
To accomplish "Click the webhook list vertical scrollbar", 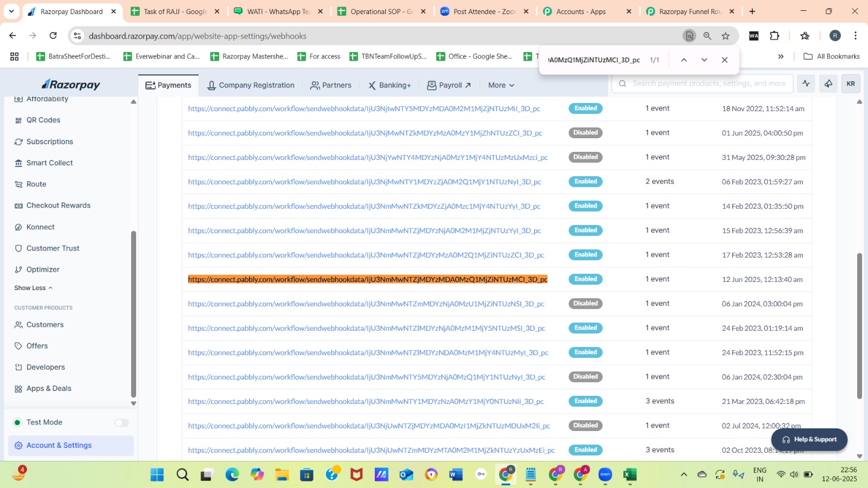I will click(859, 325).
